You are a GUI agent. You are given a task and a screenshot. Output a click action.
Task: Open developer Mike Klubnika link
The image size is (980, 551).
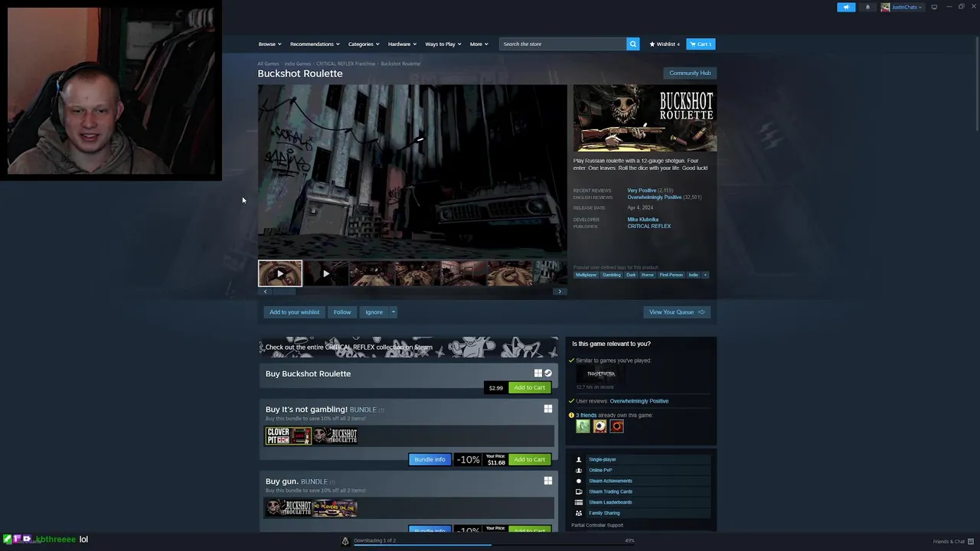click(642, 220)
